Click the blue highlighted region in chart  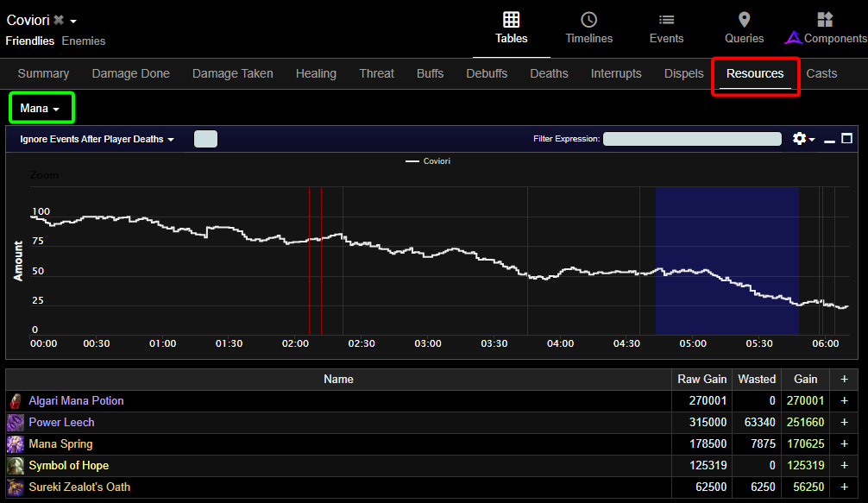[726, 260]
